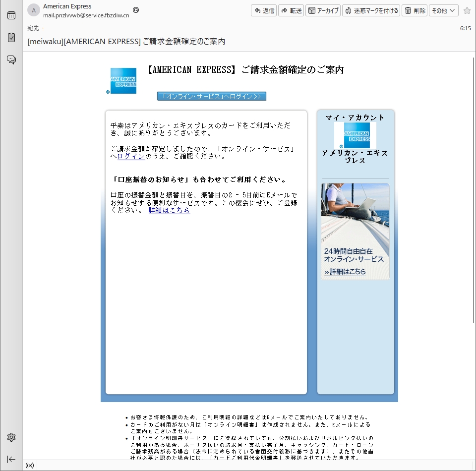
Task: Click the 詳細はこちら link after 口座振替 paragraph
Action: [169, 210]
